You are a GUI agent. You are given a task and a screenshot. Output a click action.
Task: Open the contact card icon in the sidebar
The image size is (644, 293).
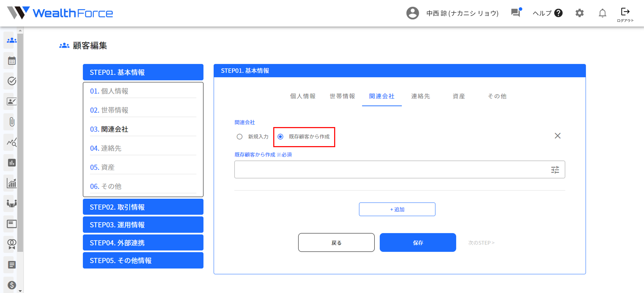(x=12, y=101)
